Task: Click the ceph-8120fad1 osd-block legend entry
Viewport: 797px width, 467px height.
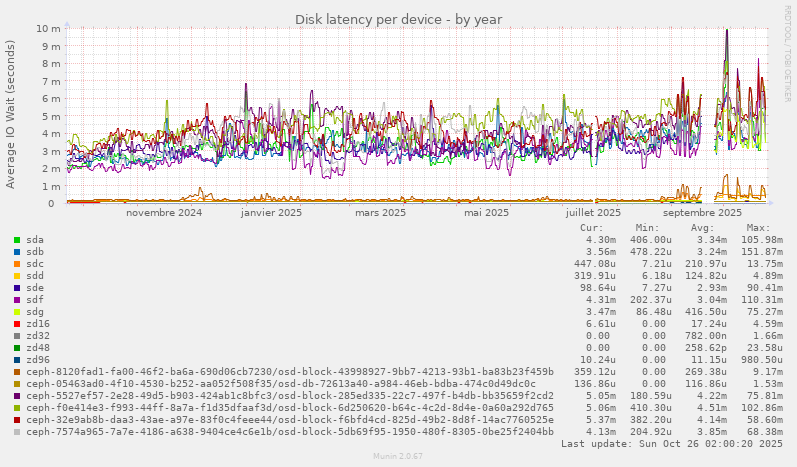Action: click(290, 372)
